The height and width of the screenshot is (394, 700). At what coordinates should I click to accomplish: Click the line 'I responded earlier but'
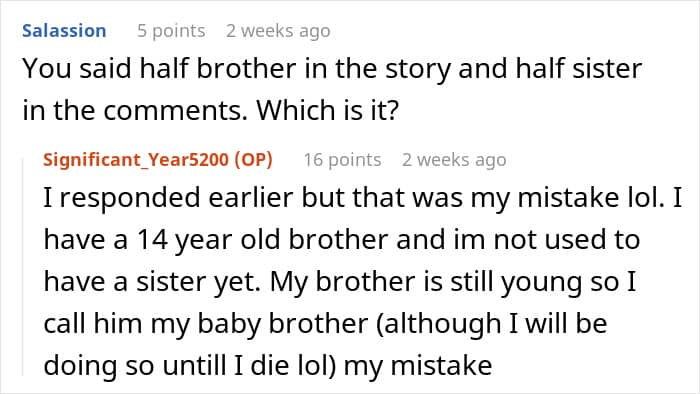coord(363,197)
